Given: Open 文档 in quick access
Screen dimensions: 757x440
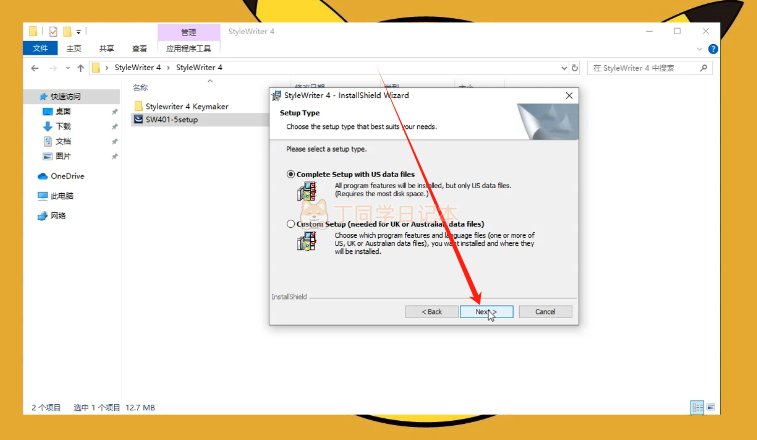Looking at the screenshot, I should (63, 142).
